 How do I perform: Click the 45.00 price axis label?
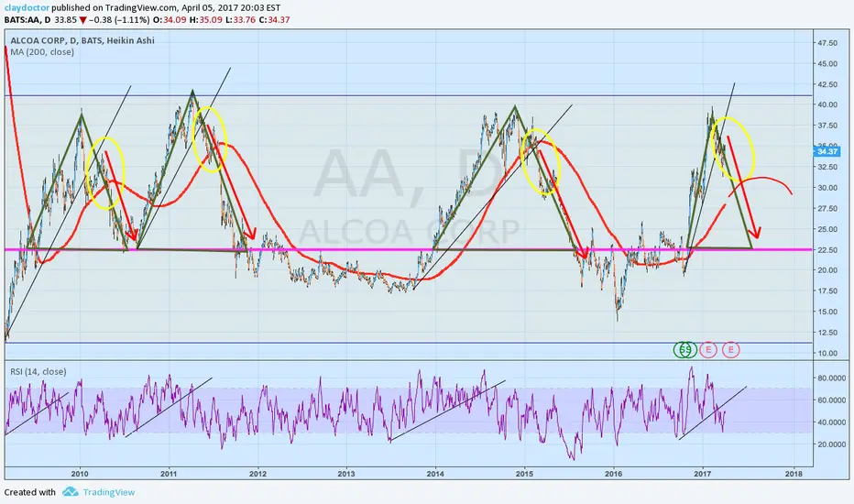point(827,64)
